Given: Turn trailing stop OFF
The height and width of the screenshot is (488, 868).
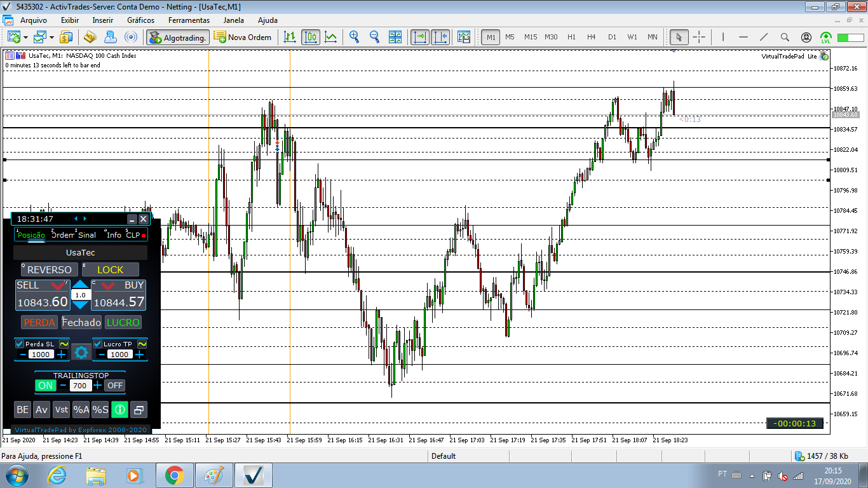Looking at the screenshot, I should pyautogui.click(x=115, y=385).
